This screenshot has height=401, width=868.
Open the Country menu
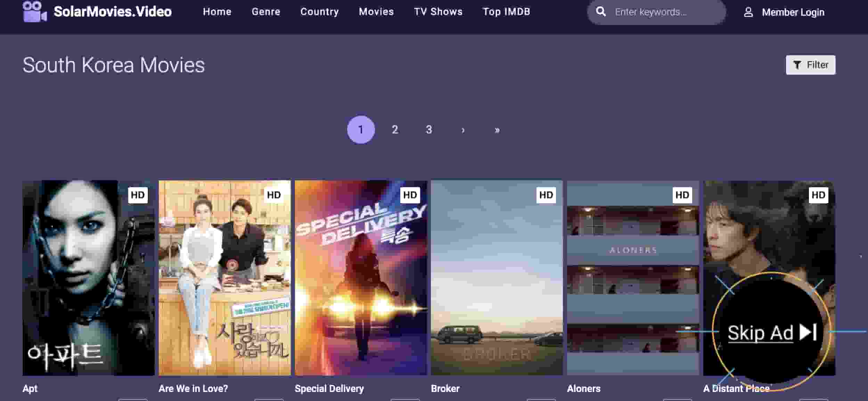tap(319, 12)
